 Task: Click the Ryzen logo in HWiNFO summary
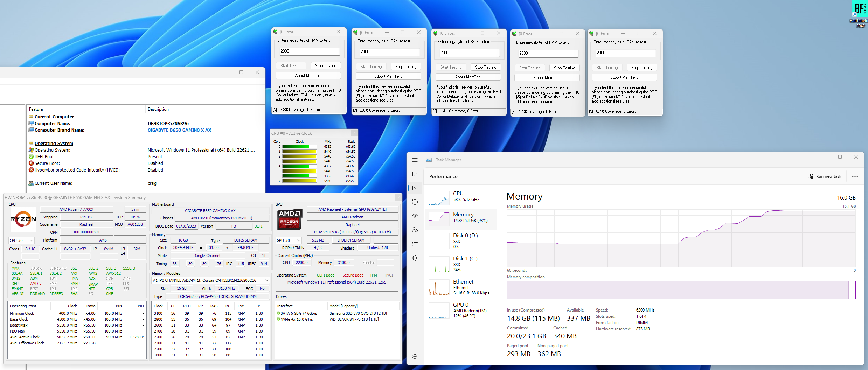click(x=23, y=219)
